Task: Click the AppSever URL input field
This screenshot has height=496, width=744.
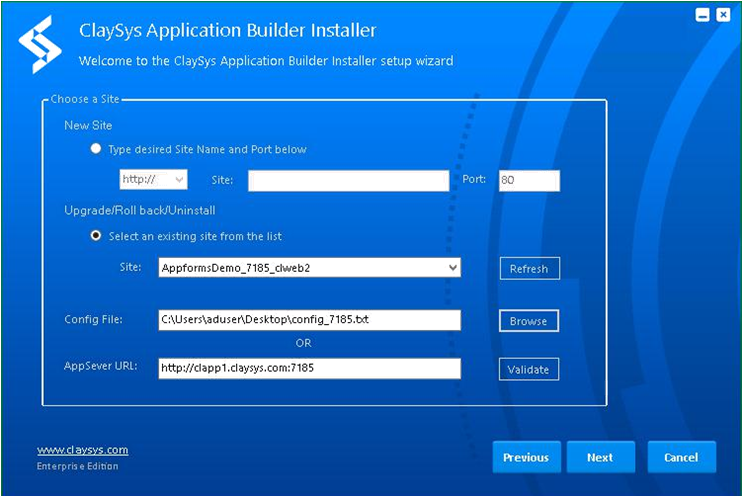Action: pos(309,368)
